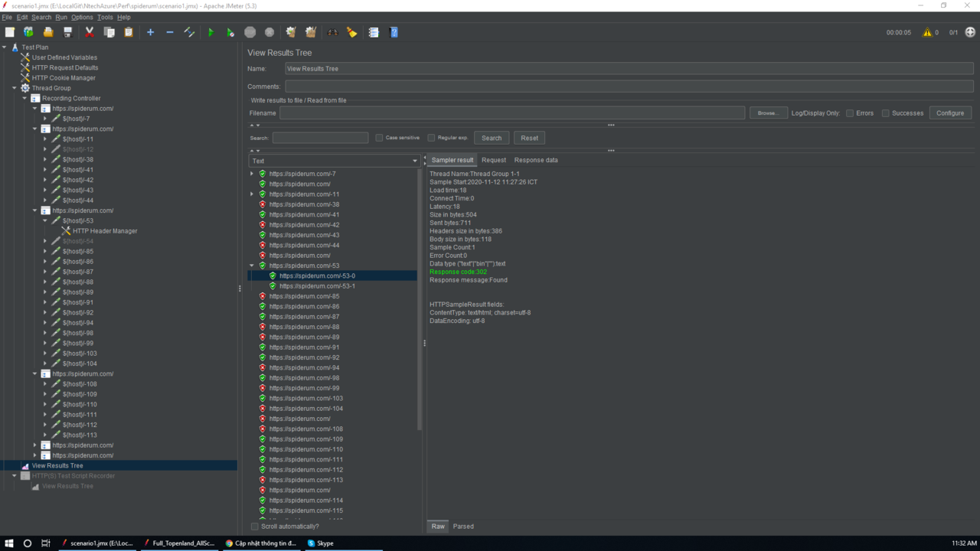This screenshot has height=551, width=980.
Task: Click the Toggle enable/disable icon in the toolbar
Action: 189,32
